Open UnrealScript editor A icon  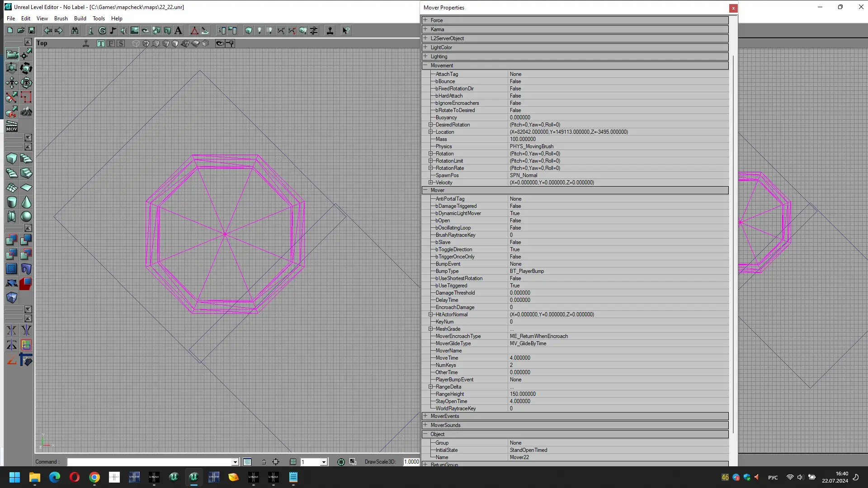pyautogui.click(x=179, y=30)
